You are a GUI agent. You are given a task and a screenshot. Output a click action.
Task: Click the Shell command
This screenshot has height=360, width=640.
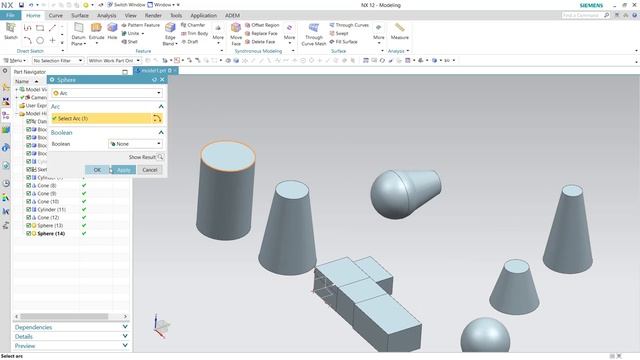point(129,42)
